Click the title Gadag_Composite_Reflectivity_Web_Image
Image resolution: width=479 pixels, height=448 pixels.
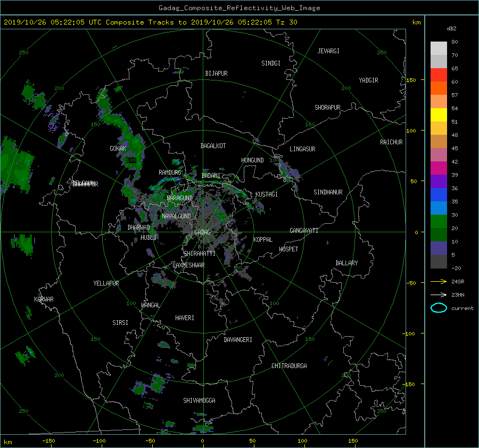point(239,8)
